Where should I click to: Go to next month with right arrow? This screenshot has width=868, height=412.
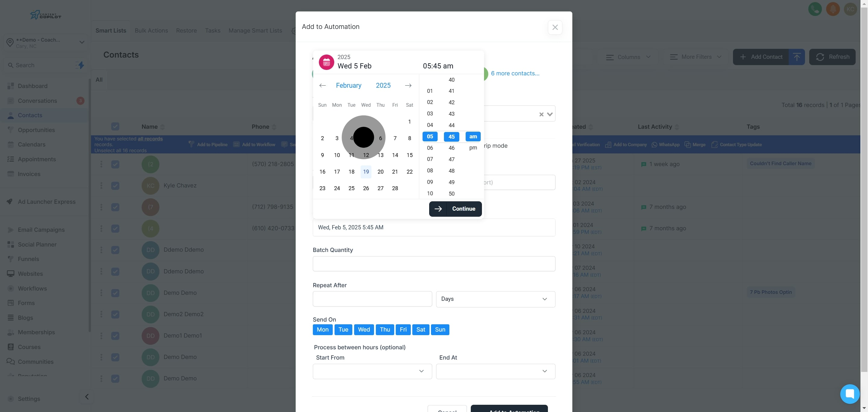(x=408, y=86)
